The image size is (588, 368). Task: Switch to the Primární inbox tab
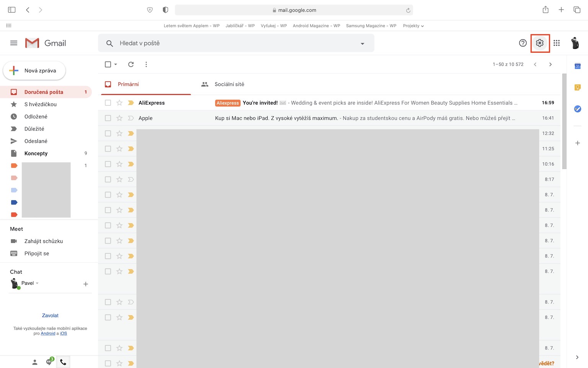pyautogui.click(x=146, y=84)
